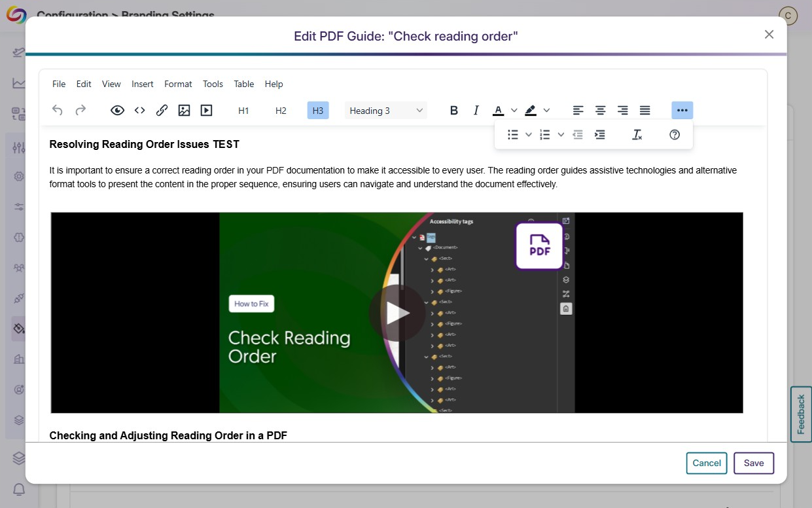Open the Format menu
812x508 pixels.
coord(178,84)
